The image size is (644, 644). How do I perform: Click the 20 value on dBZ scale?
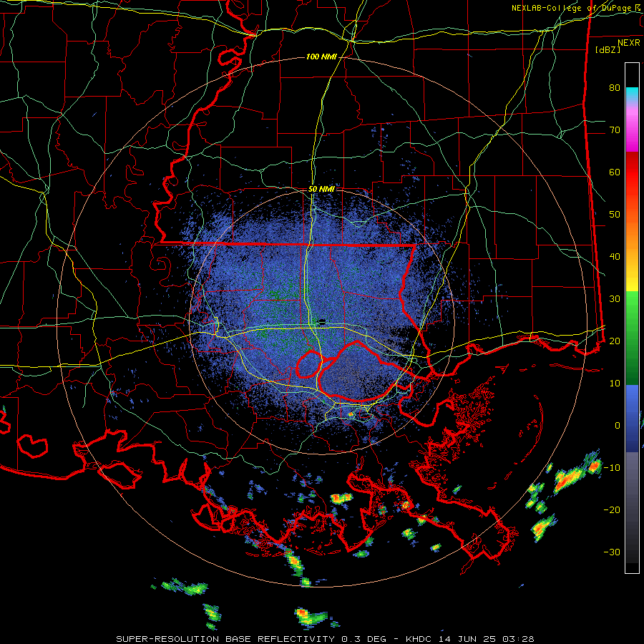tap(615, 341)
